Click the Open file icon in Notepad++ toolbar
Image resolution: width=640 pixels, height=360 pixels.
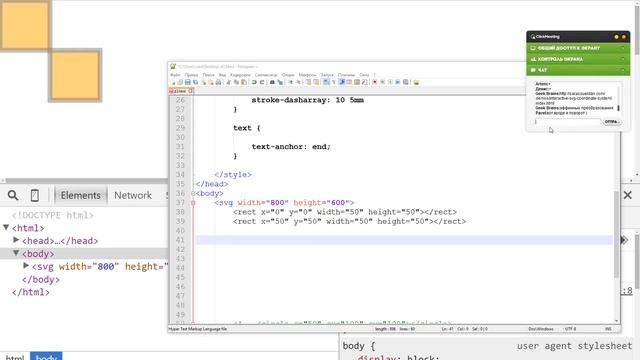(180, 82)
